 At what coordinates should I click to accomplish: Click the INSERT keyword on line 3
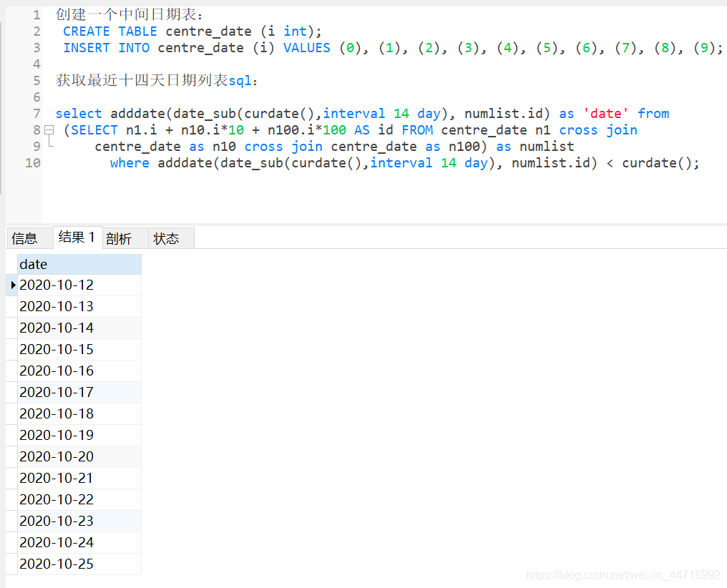click(87, 48)
